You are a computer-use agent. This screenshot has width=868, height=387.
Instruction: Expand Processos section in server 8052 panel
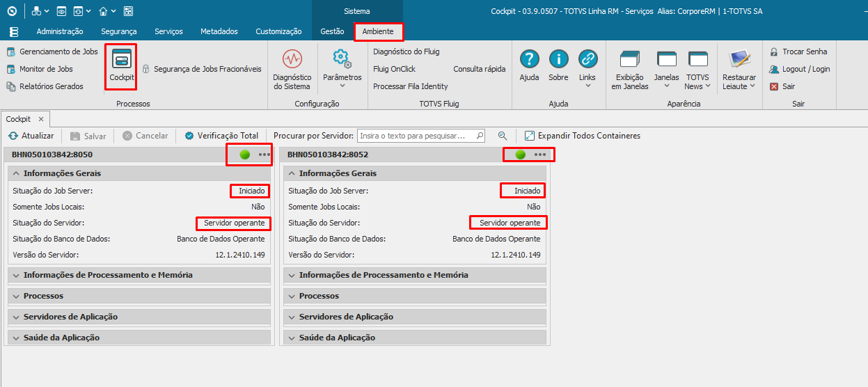point(415,296)
